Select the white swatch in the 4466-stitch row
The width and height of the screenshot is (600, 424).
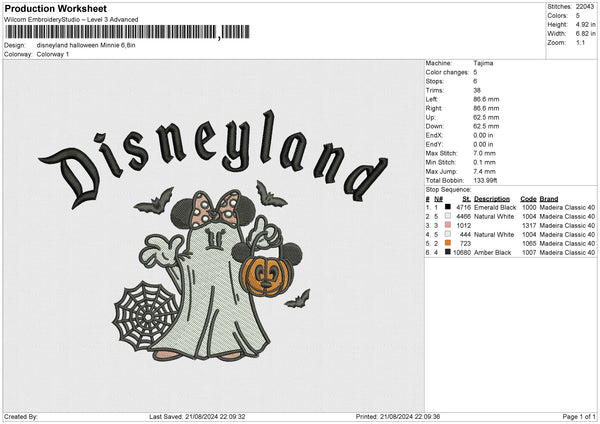coord(448,216)
